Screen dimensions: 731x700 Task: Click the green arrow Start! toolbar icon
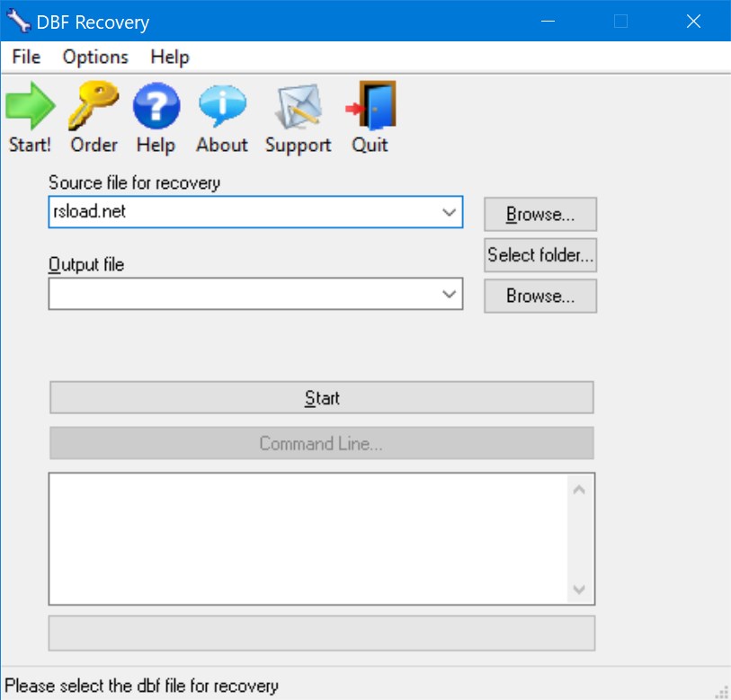pos(30,106)
